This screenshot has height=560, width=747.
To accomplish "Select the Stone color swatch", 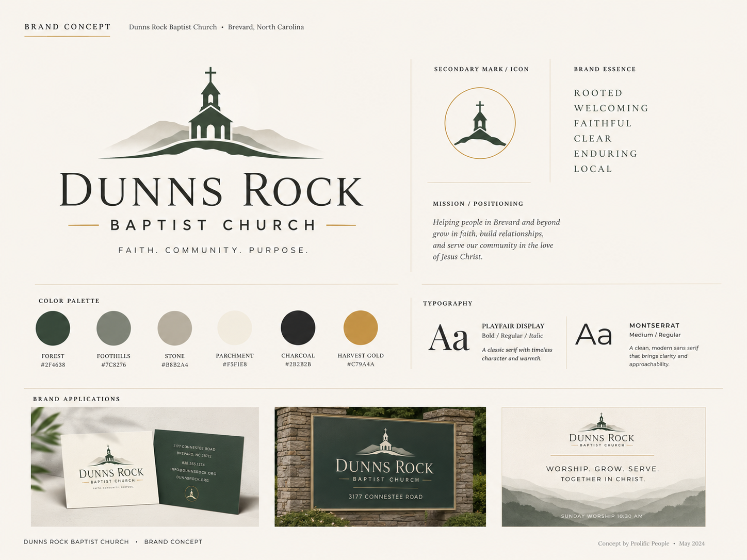I will [174, 328].
